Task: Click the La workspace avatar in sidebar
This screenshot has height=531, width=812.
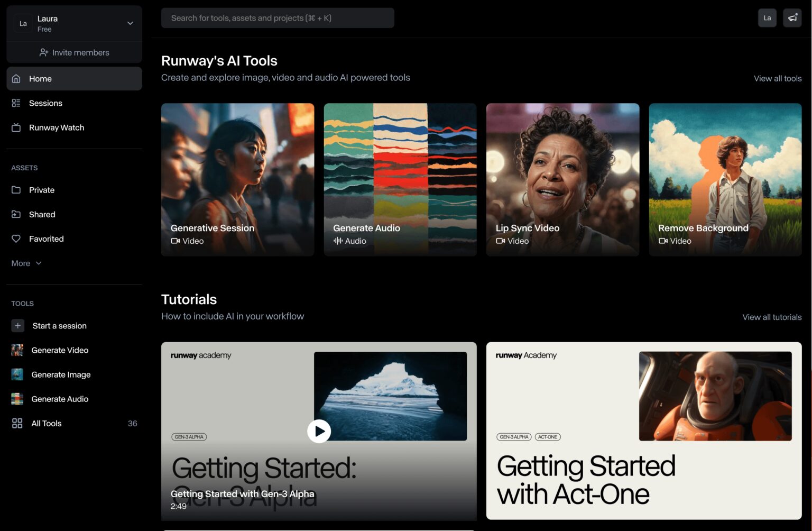Action: point(23,23)
